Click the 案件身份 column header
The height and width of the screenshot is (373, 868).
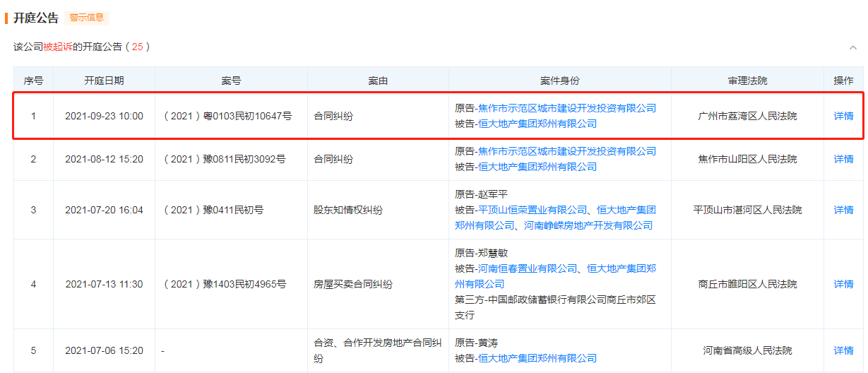pyautogui.click(x=560, y=81)
